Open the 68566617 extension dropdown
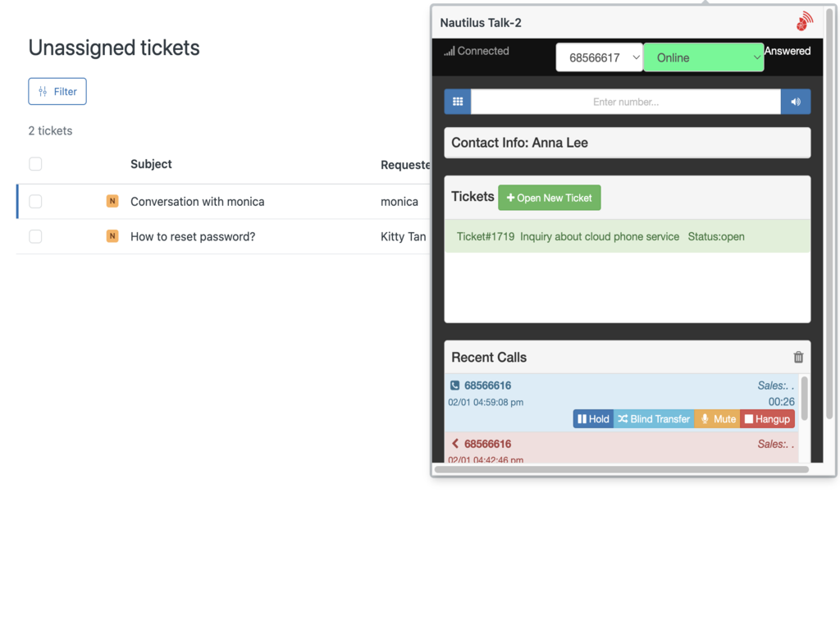 (x=599, y=57)
